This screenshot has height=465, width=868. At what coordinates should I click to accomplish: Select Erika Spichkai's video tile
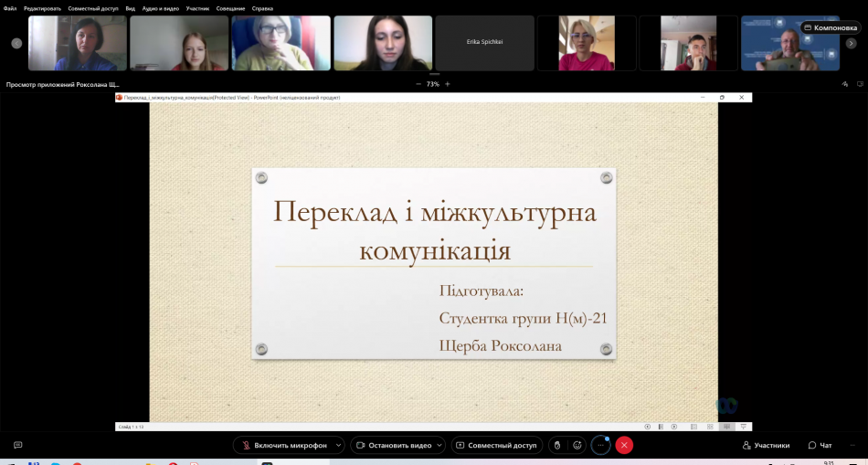pyautogui.click(x=484, y=42)
